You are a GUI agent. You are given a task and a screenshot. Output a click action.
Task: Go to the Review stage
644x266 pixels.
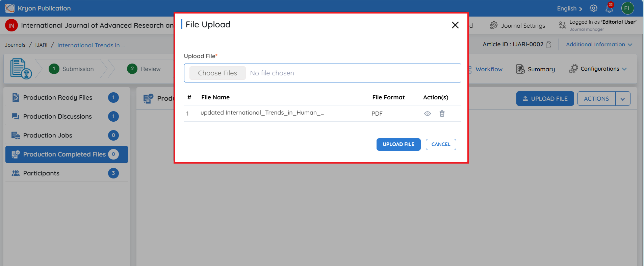pos(144,69)
